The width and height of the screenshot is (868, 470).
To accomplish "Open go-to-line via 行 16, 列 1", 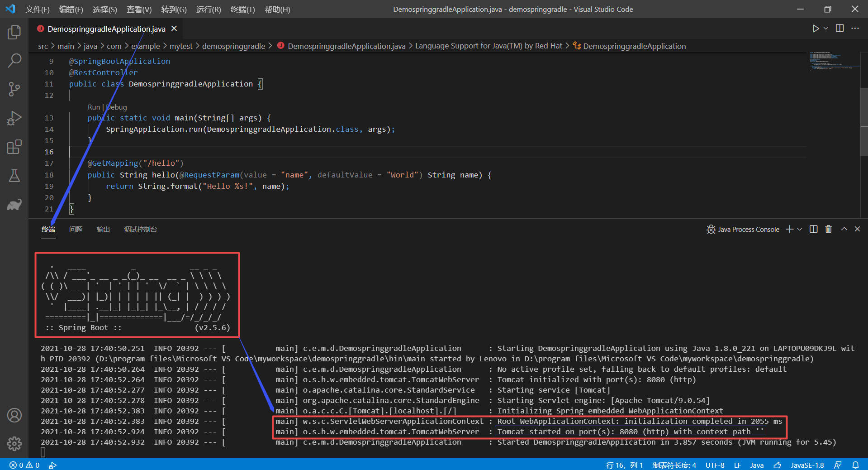I will point(625,465).
